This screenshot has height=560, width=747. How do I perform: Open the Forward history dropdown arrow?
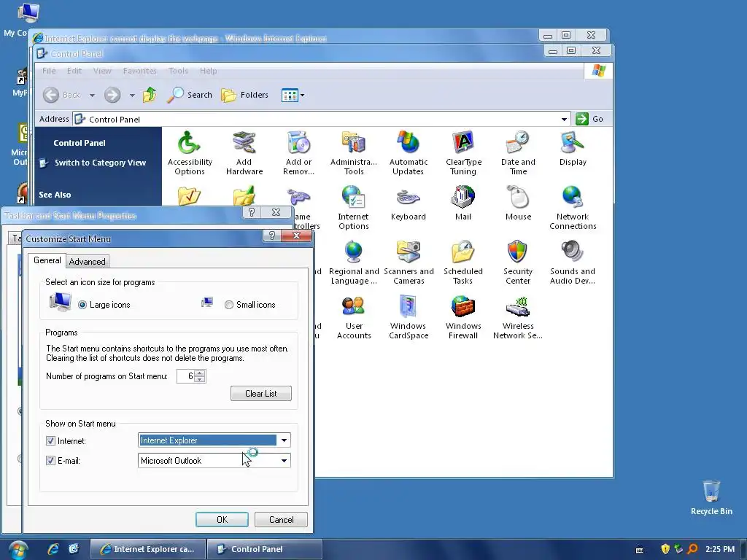click(x=132, y=96)
